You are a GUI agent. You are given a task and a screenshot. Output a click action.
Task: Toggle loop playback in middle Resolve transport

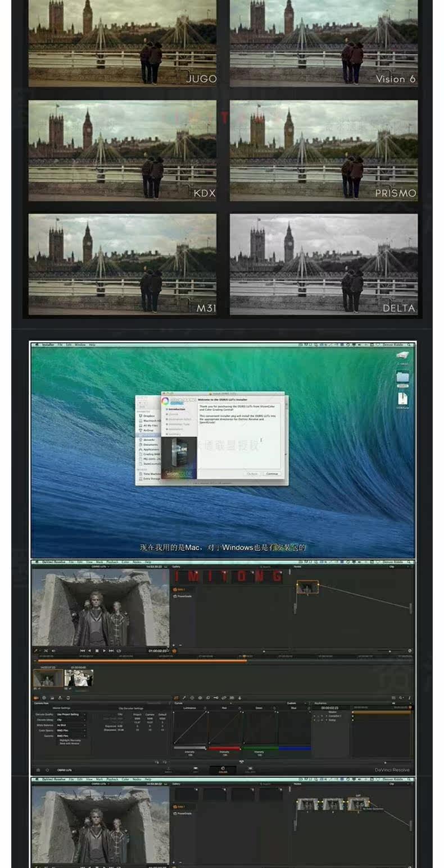point(119,651)
